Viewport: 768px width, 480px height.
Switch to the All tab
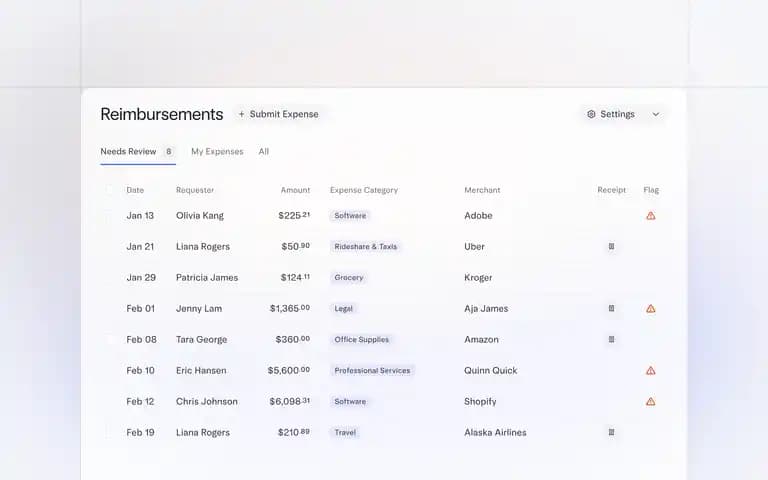[264, 151]
